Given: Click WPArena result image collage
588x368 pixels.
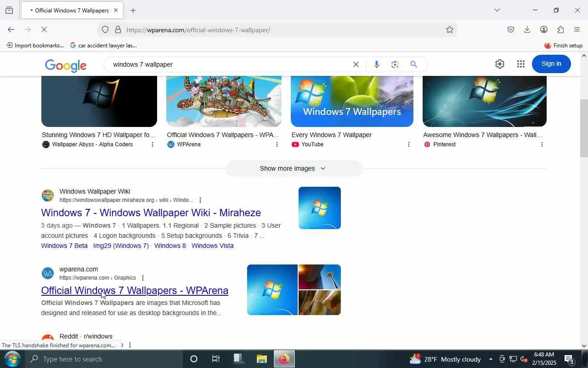Looking at the screenshot, I should (294, 290).
